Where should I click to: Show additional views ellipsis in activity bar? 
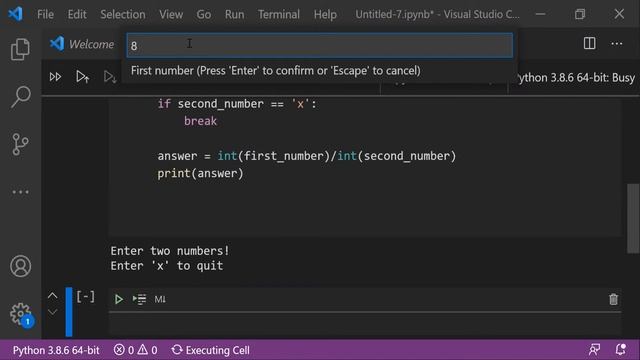[20, 192]
